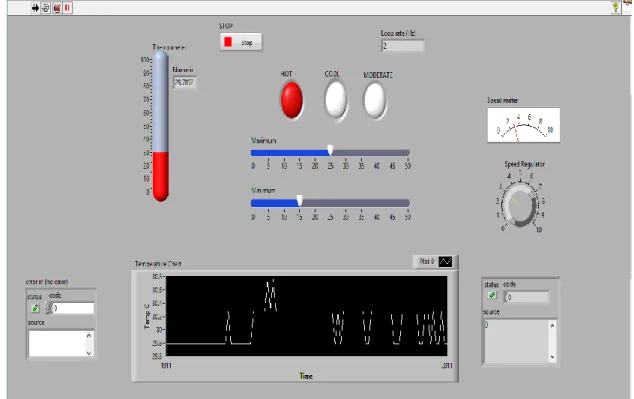Click the red-filled Thermometer column

click(x=161, y=176)
